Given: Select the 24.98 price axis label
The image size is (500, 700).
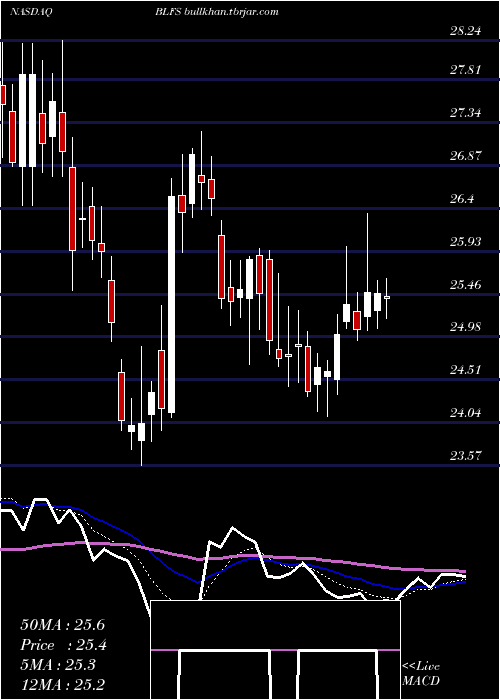Looking at the screenshot, I should (x=465, y=327).
